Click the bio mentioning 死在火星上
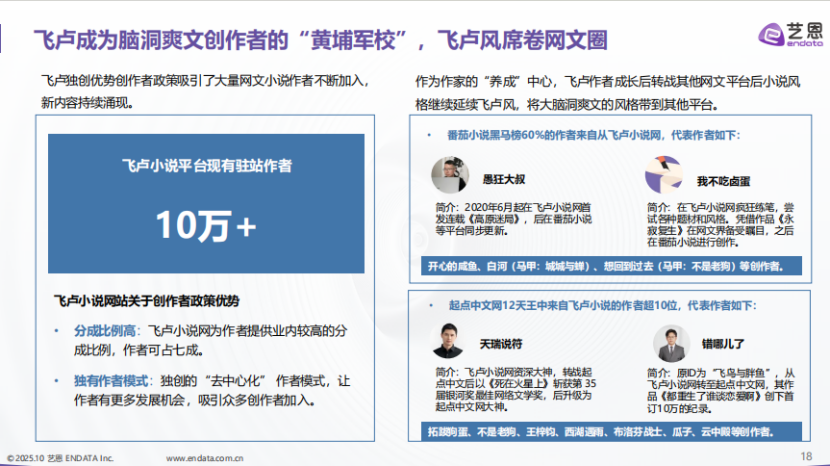 click(x=516, y=389)
